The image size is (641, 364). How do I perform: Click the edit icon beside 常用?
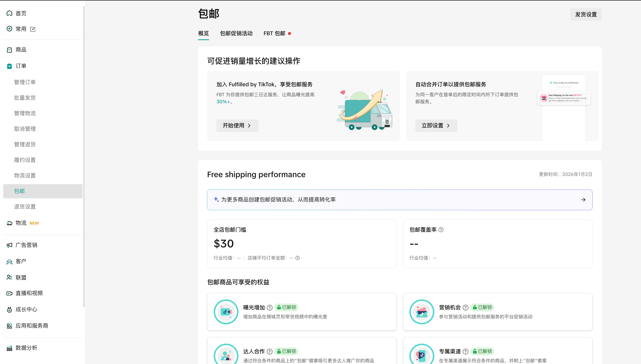pos(33,29)
